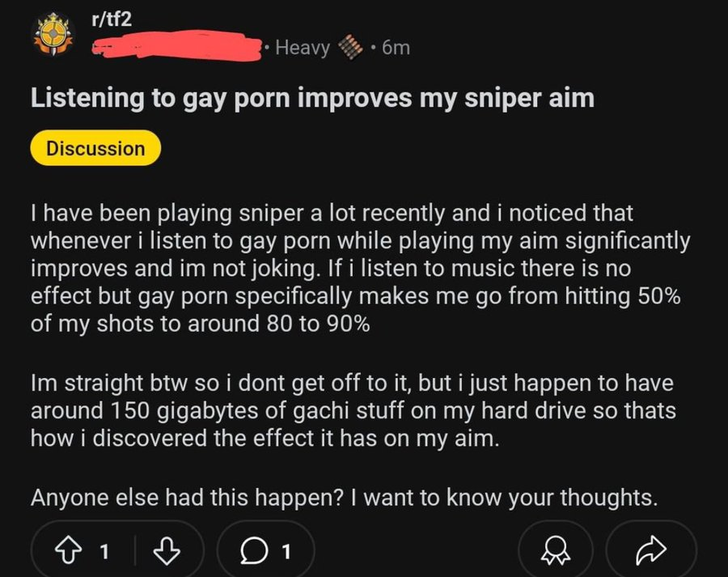Click the Heavy user flair text
This screenshot has height=577, width=728.
pos(303,48)
